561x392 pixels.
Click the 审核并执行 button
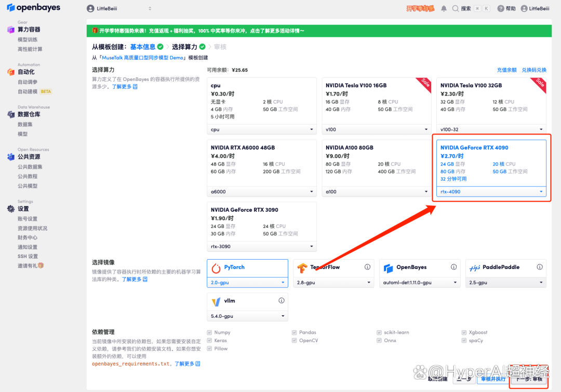493,379
